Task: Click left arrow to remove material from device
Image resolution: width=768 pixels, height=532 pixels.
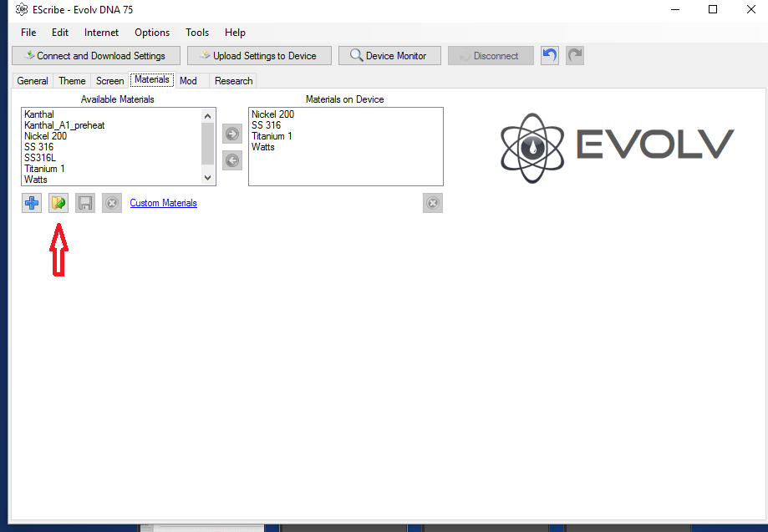Action: (x=232, y=160)
